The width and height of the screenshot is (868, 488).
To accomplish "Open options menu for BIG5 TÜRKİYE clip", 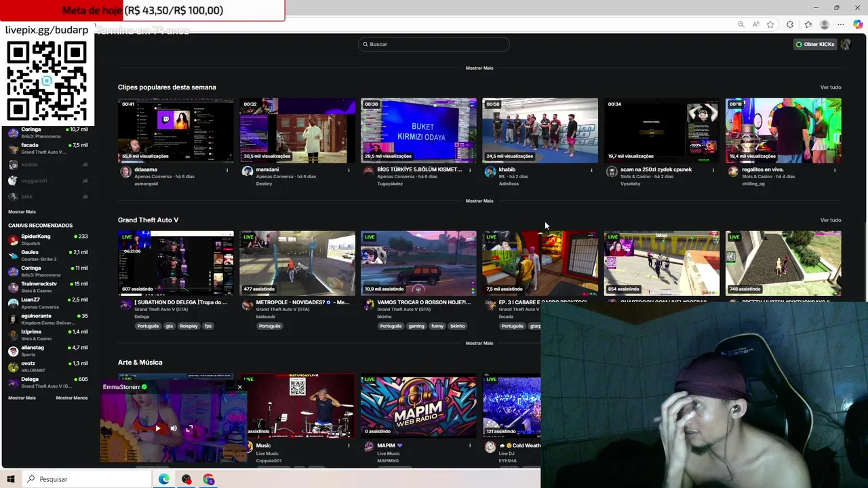I will 470,170.
